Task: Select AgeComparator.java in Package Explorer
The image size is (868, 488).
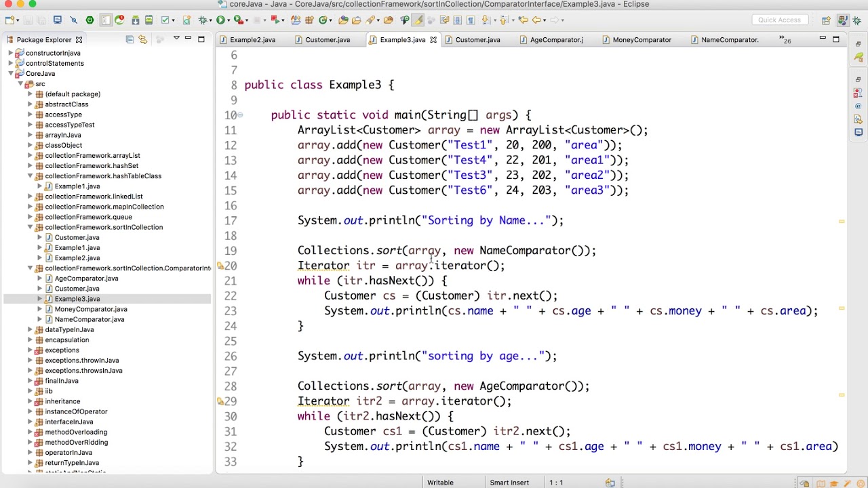Action: tap(86, 278)
